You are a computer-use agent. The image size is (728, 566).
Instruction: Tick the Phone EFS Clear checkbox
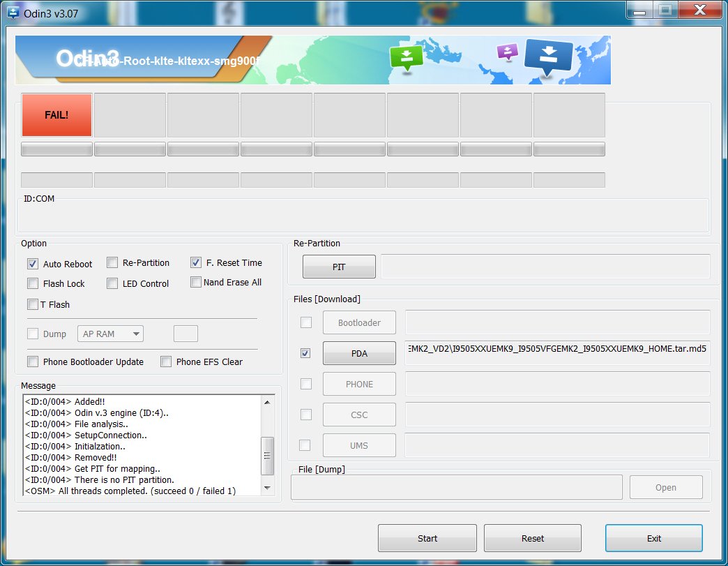click(166, 362)
